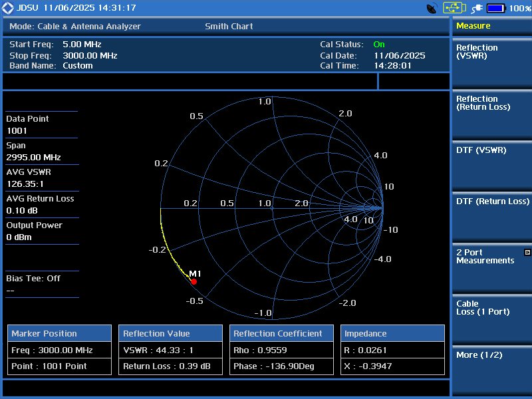Click the Cal Status On indicator
The height and width of the screenshot is (399, 532).
pyautogui.click(x=379, y=45)
